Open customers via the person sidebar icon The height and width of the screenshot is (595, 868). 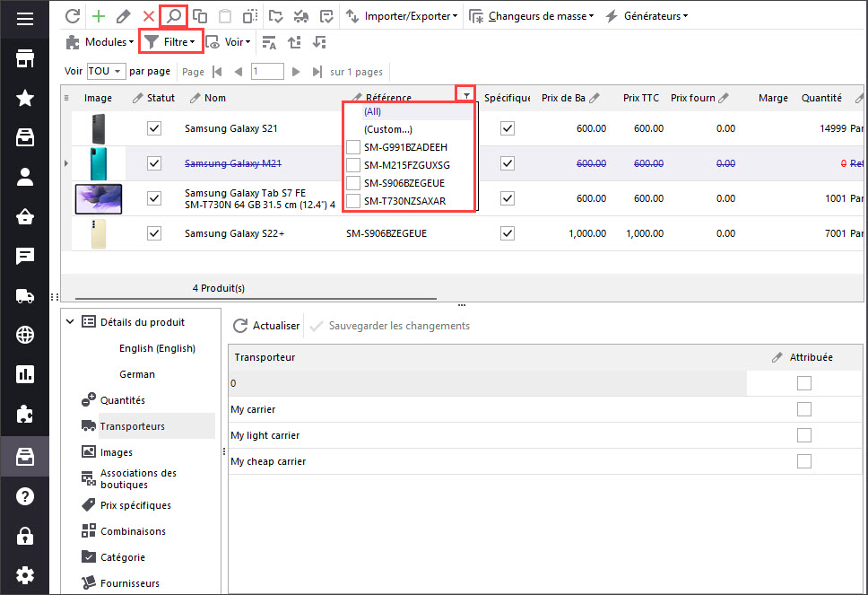coord(25,177)
